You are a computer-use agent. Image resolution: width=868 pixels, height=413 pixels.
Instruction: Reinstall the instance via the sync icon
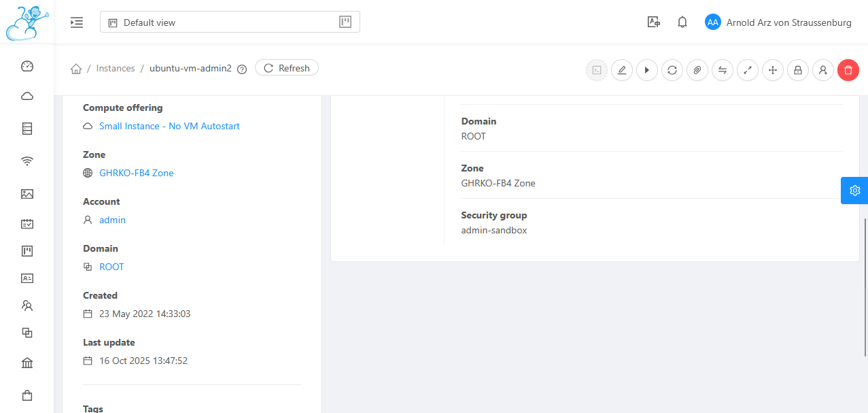[x=672, y=69]
